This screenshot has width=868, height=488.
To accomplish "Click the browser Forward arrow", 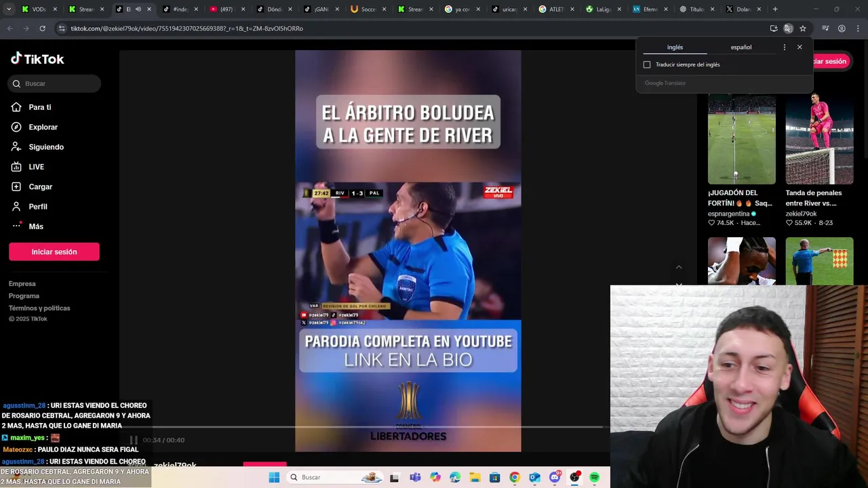I will [x=26, y=28].
